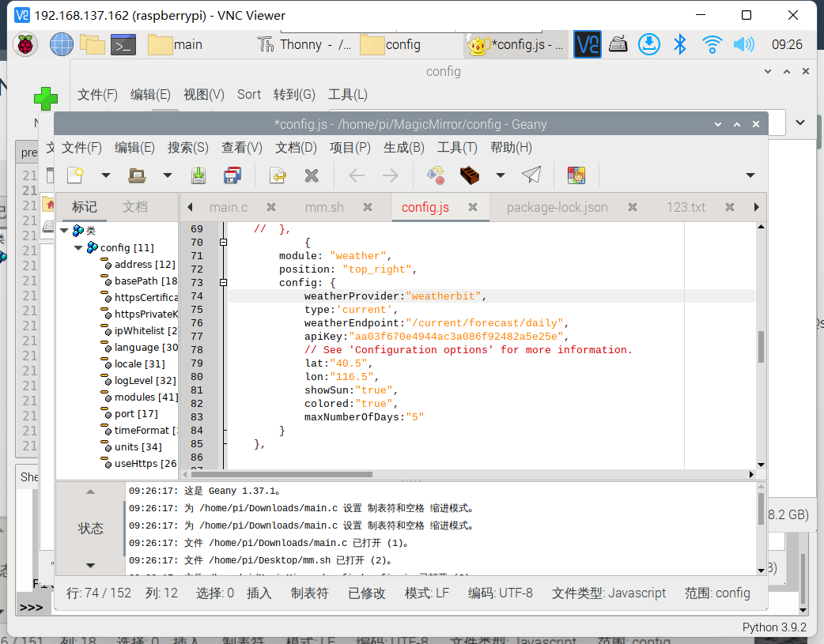The image size is (824, 644).
Task: Select the 文档 sidebar tab
Action: point(135,207)
